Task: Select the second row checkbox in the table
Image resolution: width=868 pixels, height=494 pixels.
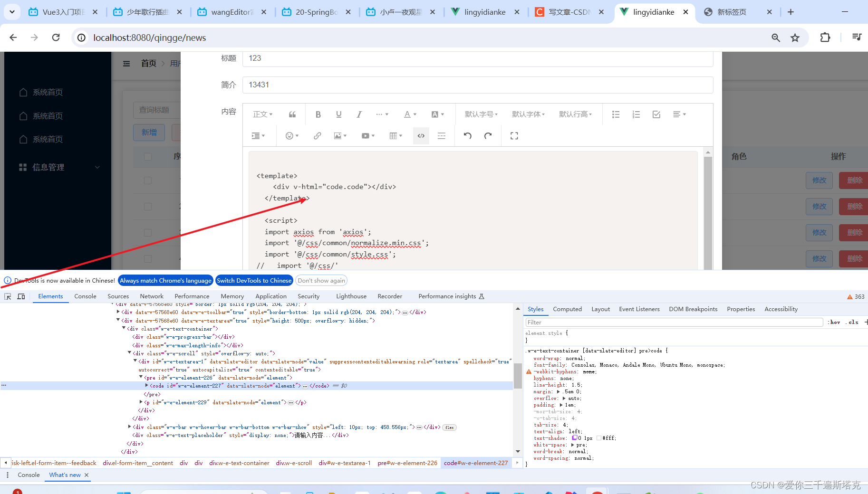Action: click(x=147, y=206)
